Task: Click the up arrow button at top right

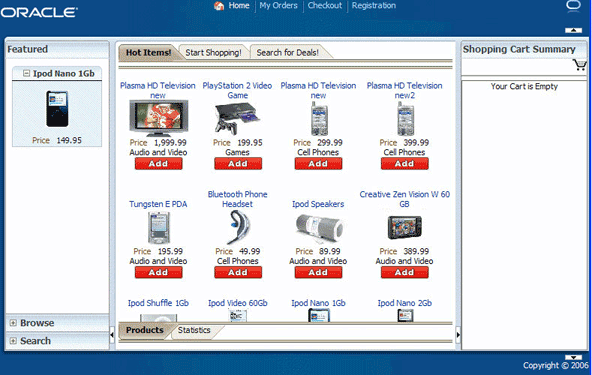Action: pos(573,30)
